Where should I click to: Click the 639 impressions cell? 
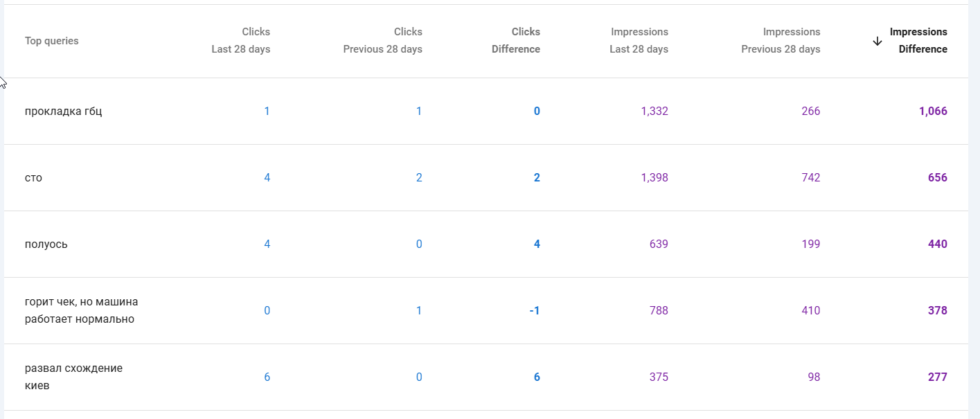coord(659,244)
